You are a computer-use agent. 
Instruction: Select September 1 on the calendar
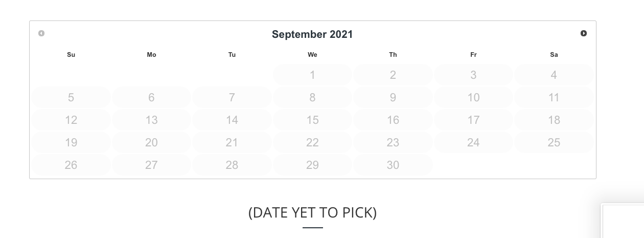tap(312, 75)
